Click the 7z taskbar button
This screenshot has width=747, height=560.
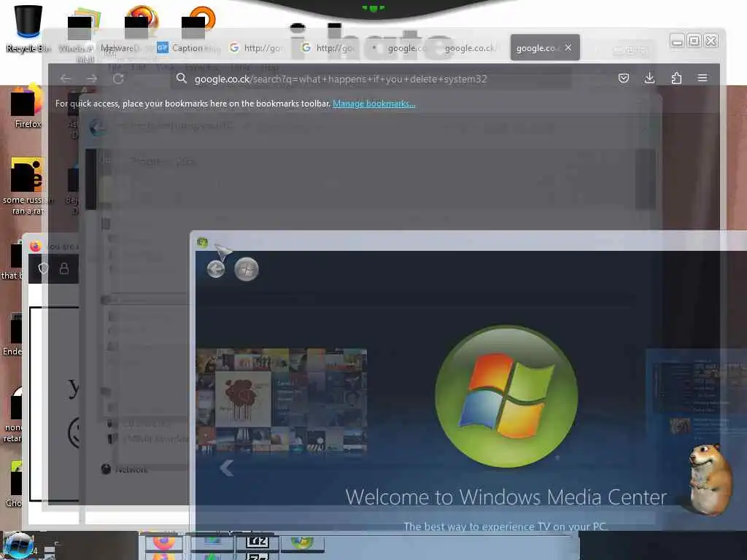pos(258,542)
